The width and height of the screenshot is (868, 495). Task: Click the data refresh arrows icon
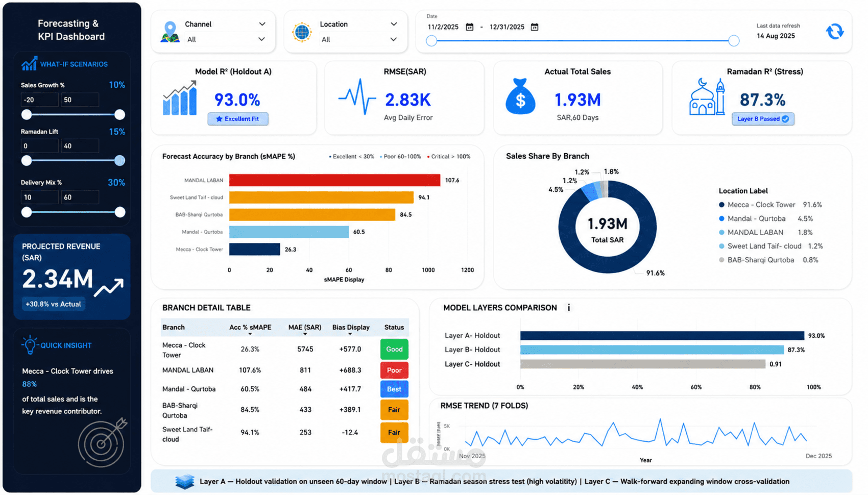pos(835,32)
